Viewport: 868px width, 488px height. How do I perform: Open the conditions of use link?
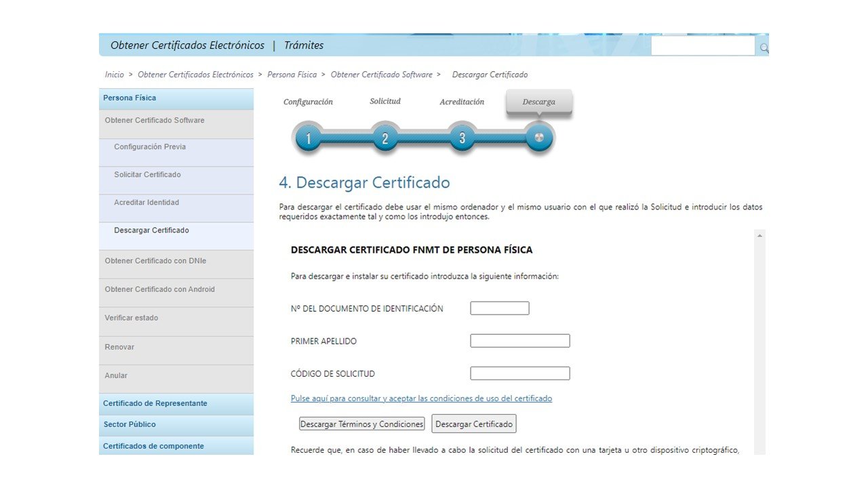(x=421, y=399)
